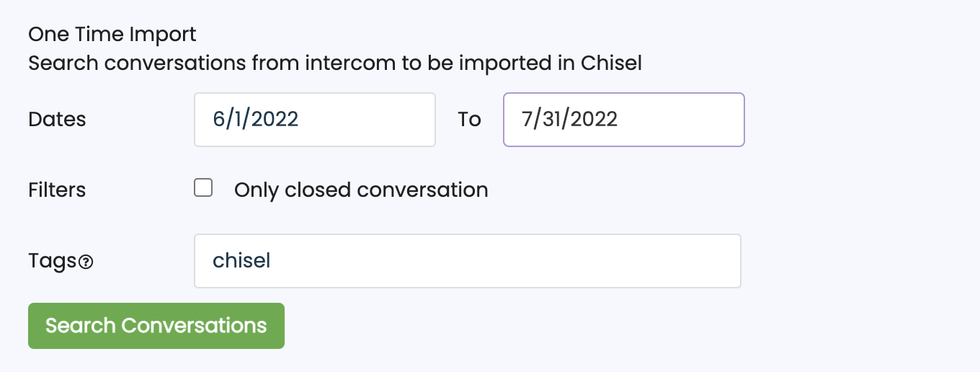Screen dimensions: 980x372
Task: Click the word 'Chisel' in the description
Action: 611,63
